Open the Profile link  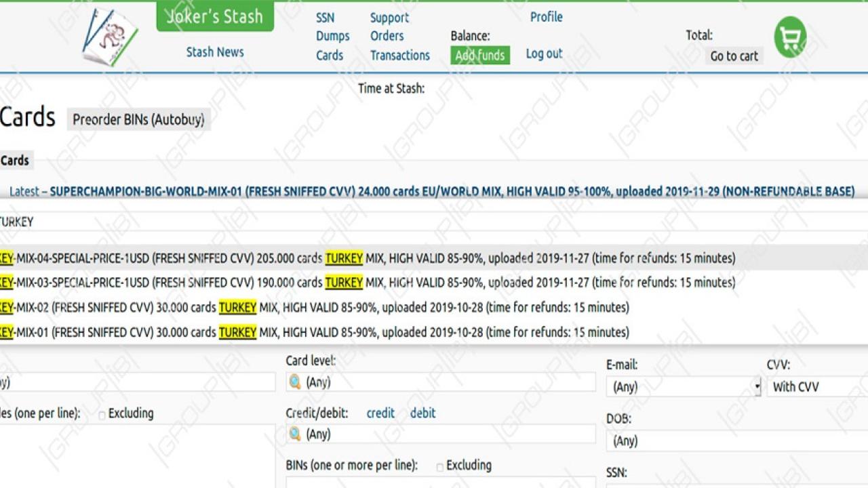coord(546,17)
